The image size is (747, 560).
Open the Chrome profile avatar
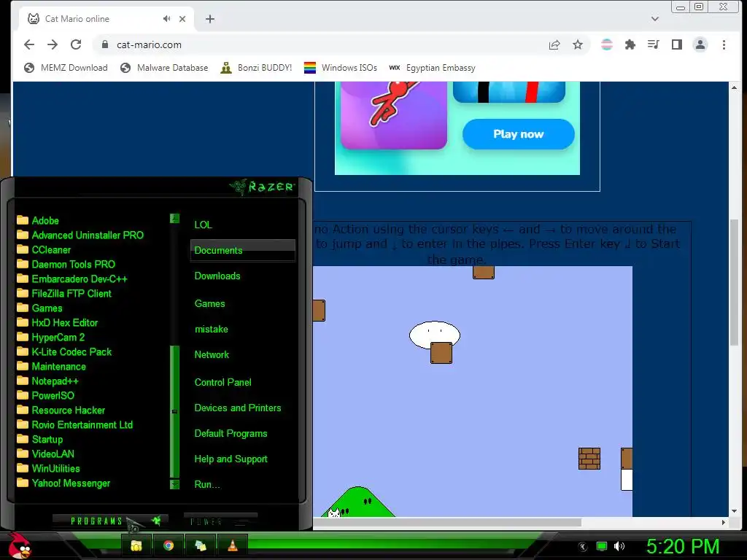700,44
